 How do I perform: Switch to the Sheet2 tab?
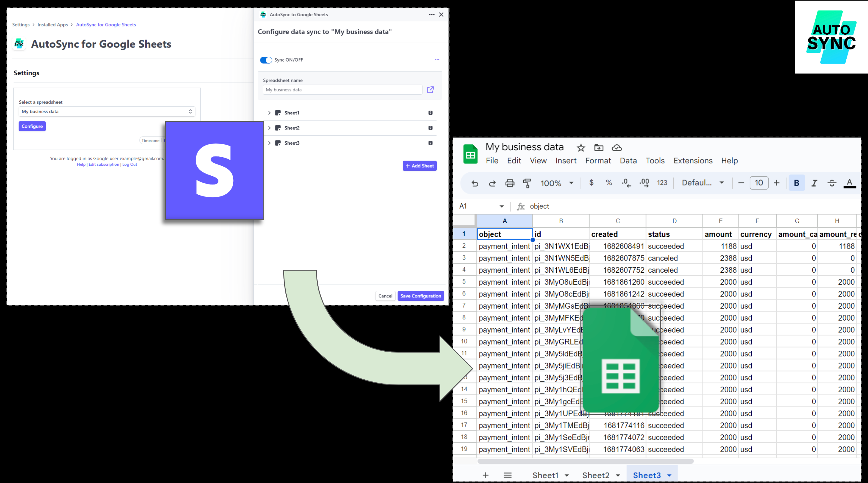pos(596,475)
